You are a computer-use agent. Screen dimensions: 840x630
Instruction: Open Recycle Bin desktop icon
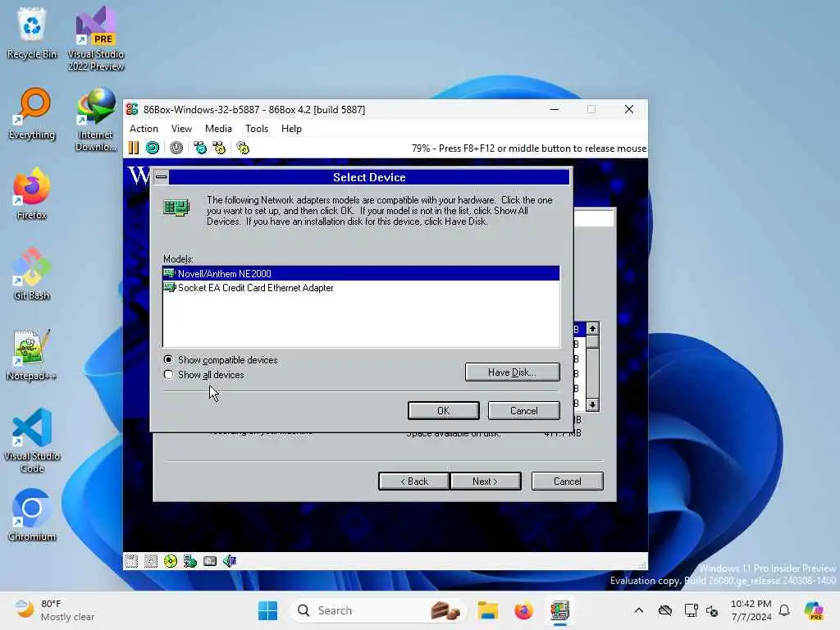(32, 33)
